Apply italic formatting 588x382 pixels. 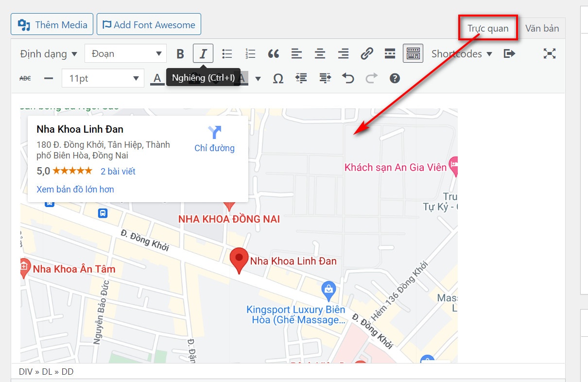[x=203, y=53]
